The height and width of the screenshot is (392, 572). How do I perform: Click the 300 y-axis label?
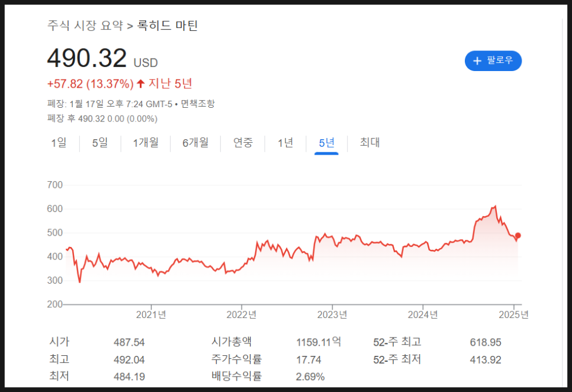(x=55, y=281)
